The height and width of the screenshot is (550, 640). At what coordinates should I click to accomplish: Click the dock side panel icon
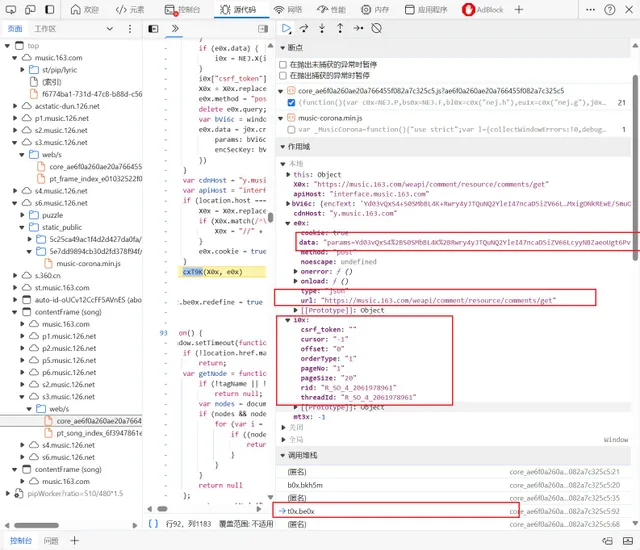[49, 9]
